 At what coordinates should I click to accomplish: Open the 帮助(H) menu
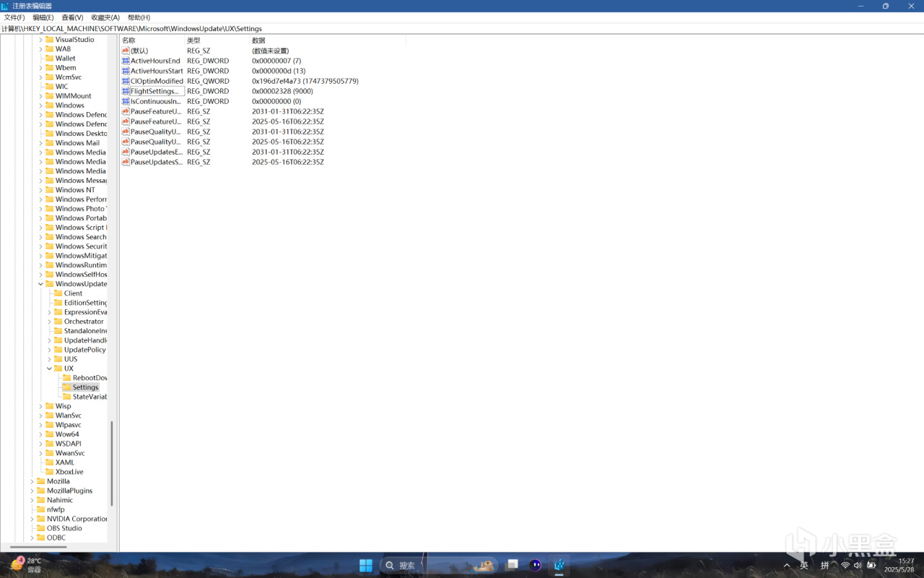coord(139,17)
